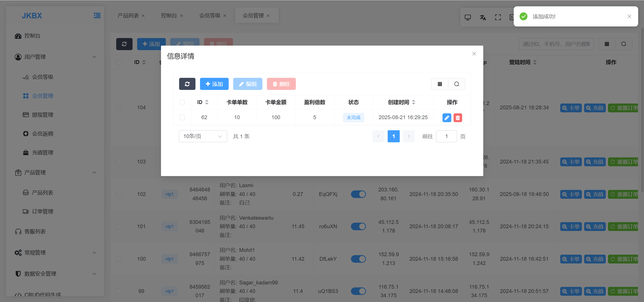The width and height of the screenshot is (644, 302).
Task: Click the dialog refresh icon button
Action: pos(187,84)
